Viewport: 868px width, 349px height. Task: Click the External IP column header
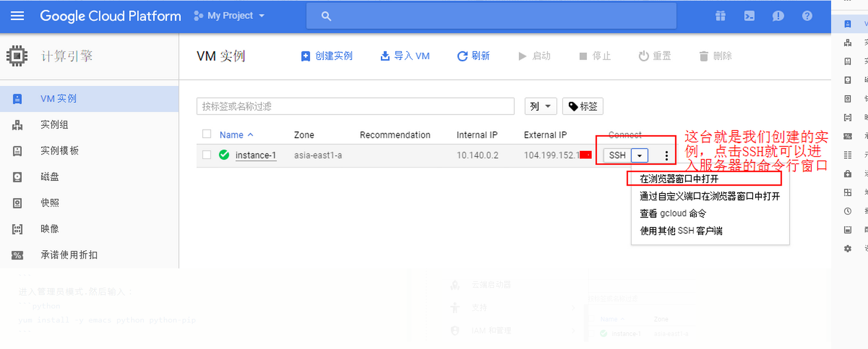click(545, 135)
